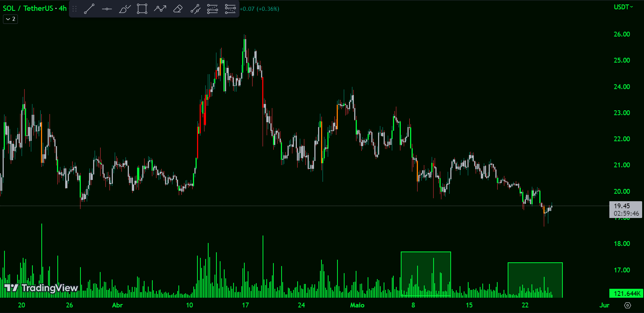The height and width of the screenshot is (313, 644).
Task: Click the SOL / TetherUS symbol title
Action: tap(28, 8)
